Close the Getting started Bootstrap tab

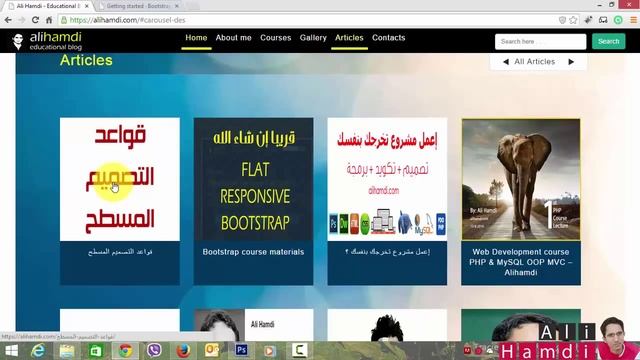177,6
